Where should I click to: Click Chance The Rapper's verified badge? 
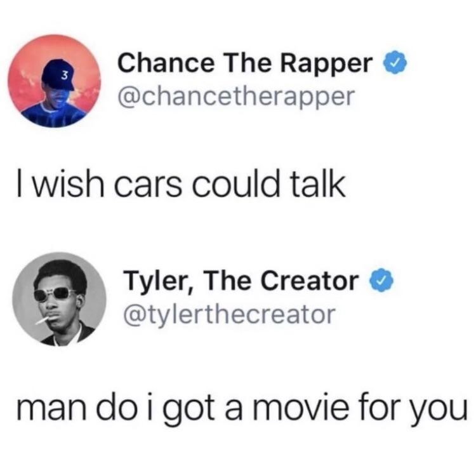click(395, 63)
